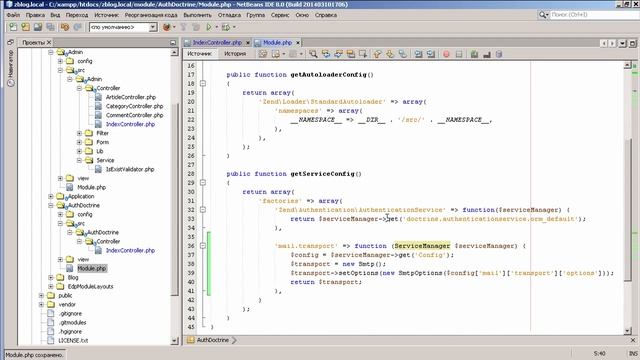Close the Module.php editor tab

tap(298, 42)
